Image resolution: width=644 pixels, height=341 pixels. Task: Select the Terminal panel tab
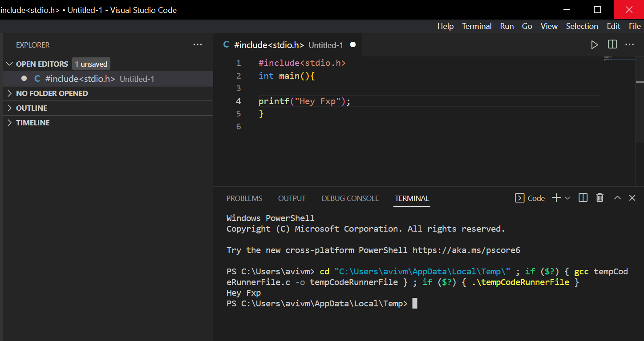(x=412, y=198)
